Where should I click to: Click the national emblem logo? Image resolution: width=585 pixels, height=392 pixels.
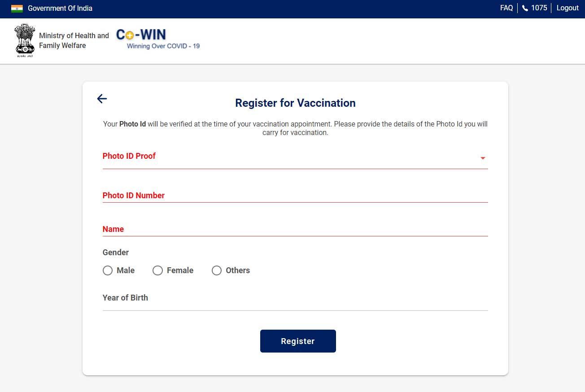(25, 41)
